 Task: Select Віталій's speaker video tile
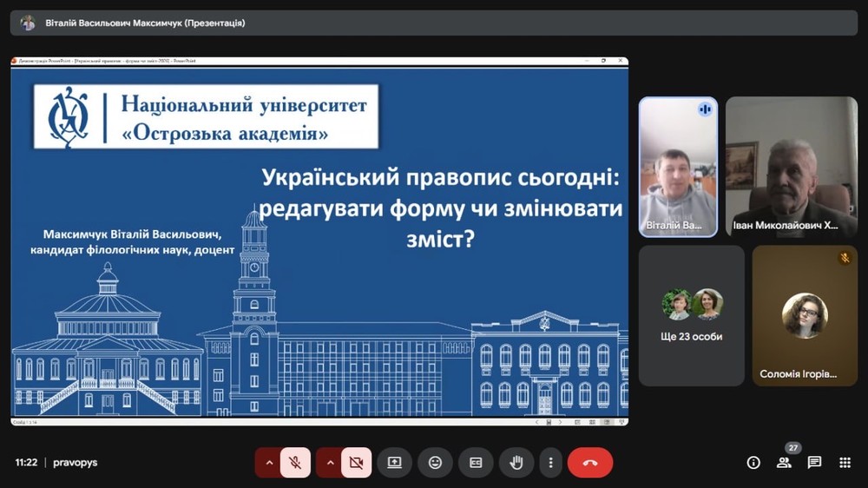coord(678,167)
